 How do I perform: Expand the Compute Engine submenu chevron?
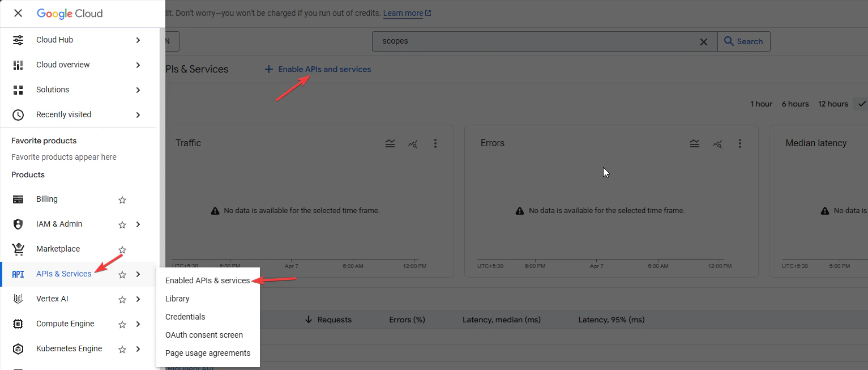pos(138,324)
